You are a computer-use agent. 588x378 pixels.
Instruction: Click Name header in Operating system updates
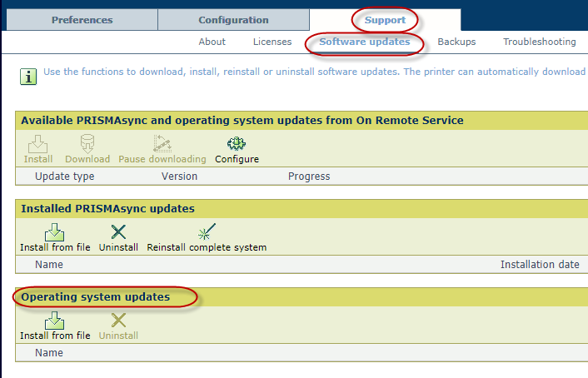tap(49, 352)
